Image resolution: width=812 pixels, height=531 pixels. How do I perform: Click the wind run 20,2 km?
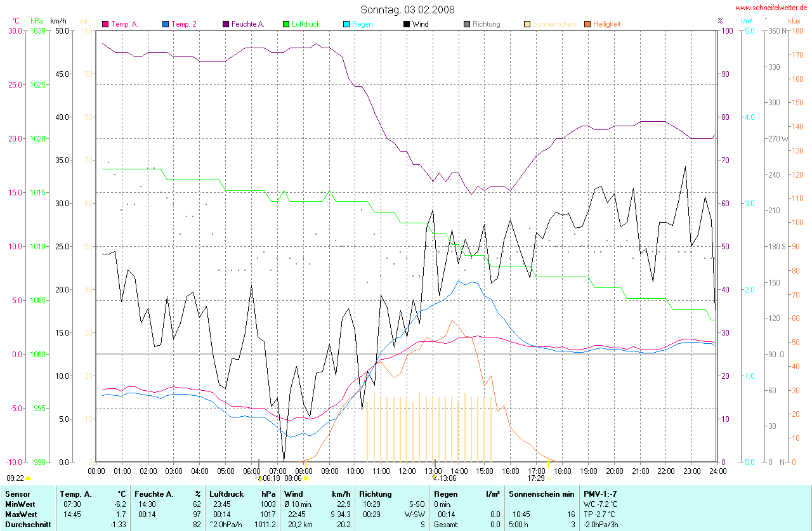301,525
